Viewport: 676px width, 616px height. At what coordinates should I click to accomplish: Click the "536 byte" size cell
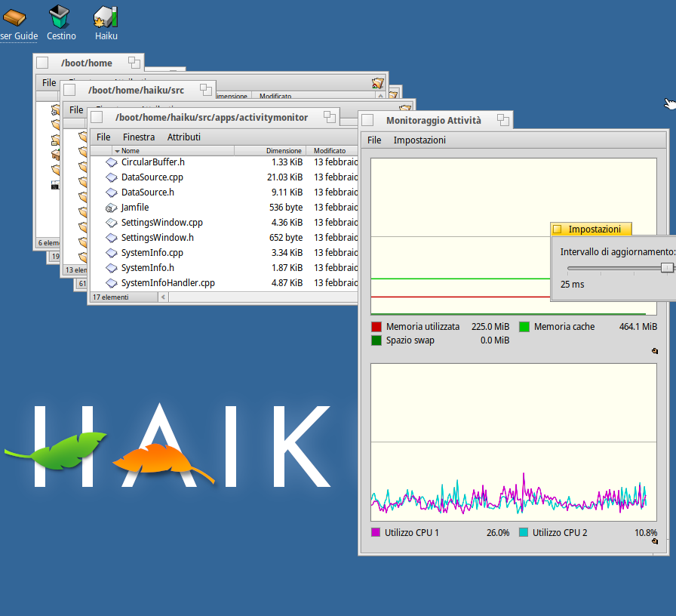(x=286, y=208)
